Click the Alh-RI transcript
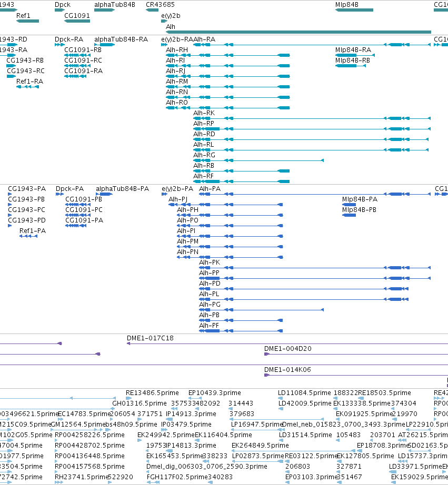This screenshot has width=448, height=485. coord(228,66)
